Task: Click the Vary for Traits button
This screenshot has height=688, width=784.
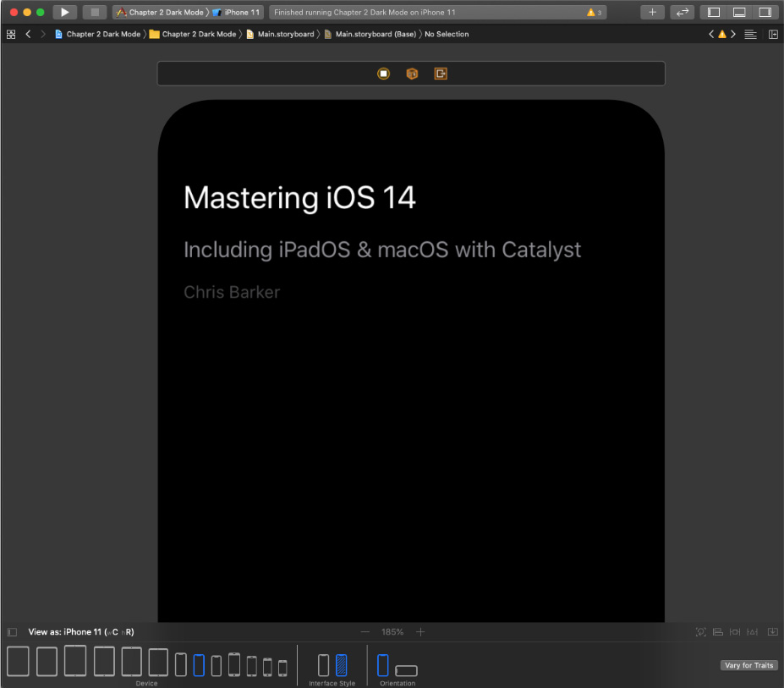Action: point(749,665)
